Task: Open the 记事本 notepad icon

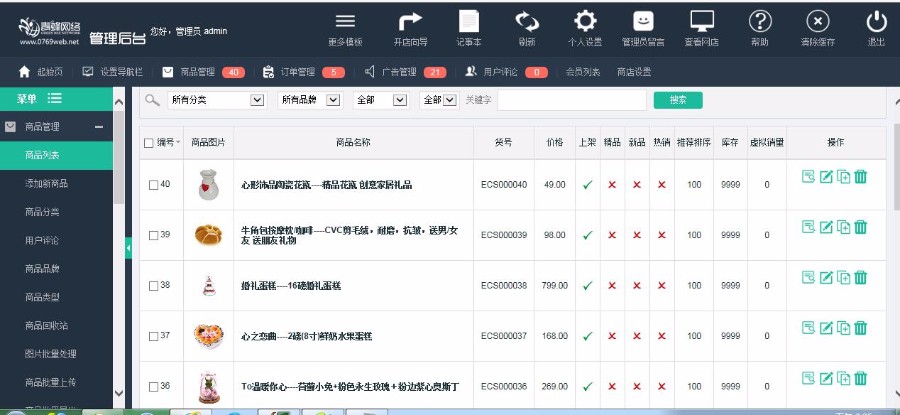Action: tap(469, 22)
